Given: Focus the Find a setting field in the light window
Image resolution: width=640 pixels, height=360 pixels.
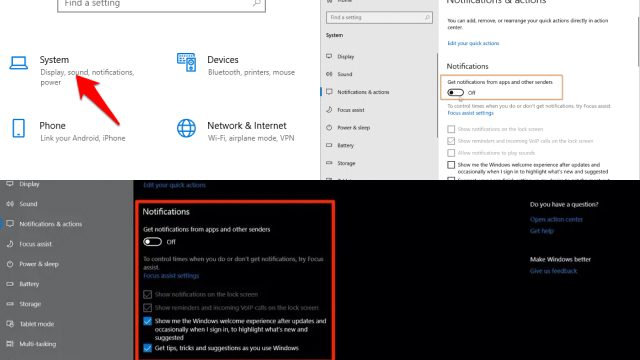Looking at the screenshot, I should tap(379, 18).
